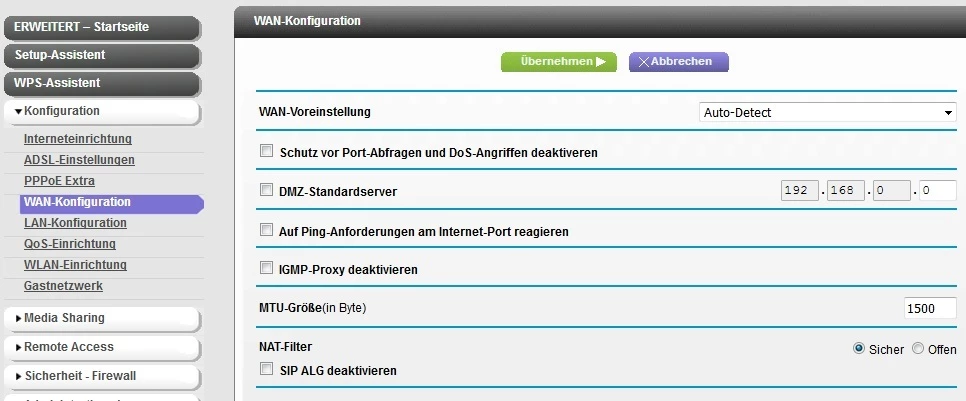This screenshot has height=401, width=966.
Task: Click the last DMZ IP octet field
Action: point(937,190)
